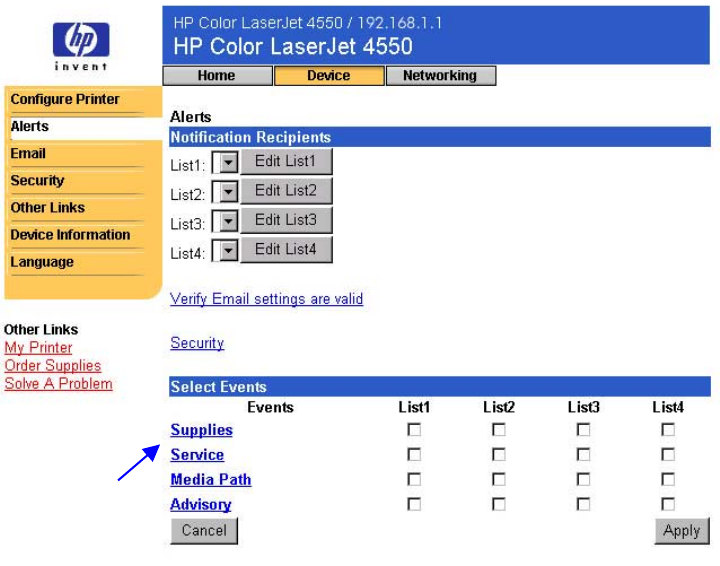The height and width of the screenshot is (566, 720).
Task: Enable Service alerts for List2
Action: pos(499,454)
